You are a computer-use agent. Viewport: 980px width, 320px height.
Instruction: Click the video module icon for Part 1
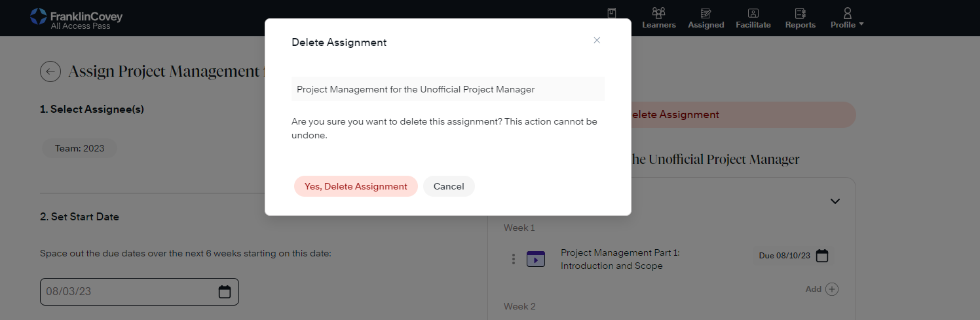tap(536, 259)
